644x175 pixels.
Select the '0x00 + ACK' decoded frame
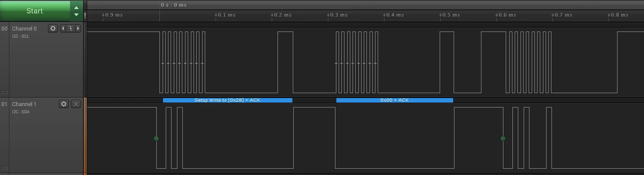395,100
